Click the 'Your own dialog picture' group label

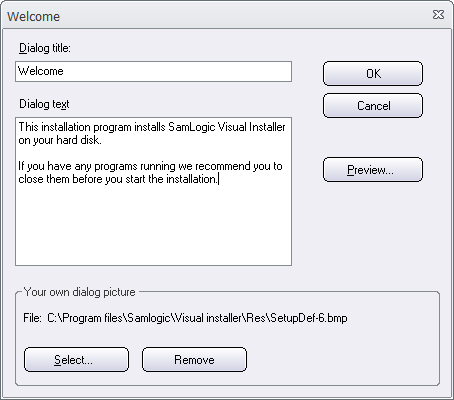[79, 292]
